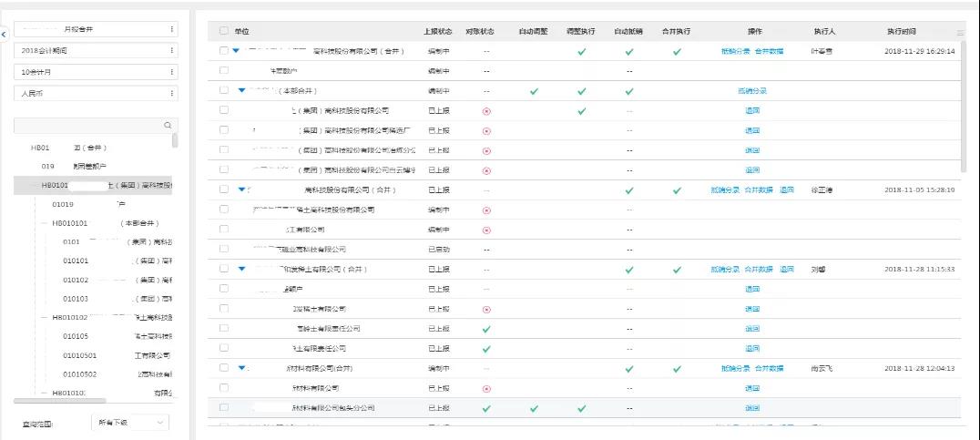Image resolution: width=980 pixels, height=440 pixels.
Task: Open the column settings icon at table header right
Action: click(x=960, y=33)
